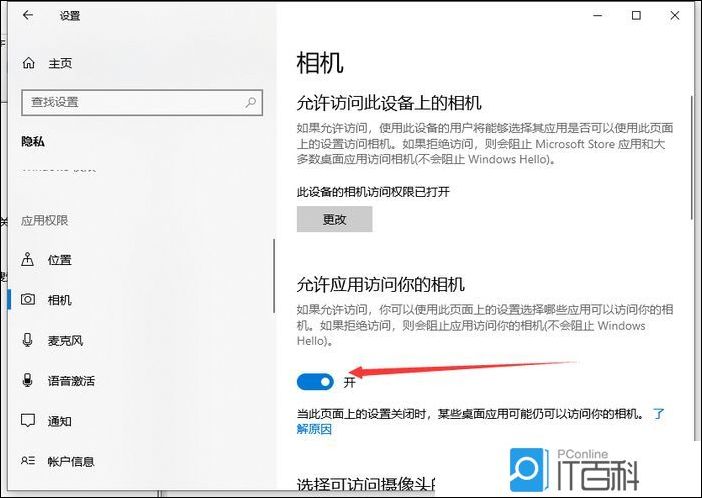Image resolution: width=702 pixels, height=498 pixels.
Task: Open 语音激活 privacy page
Action: click(x=71, y=381)
